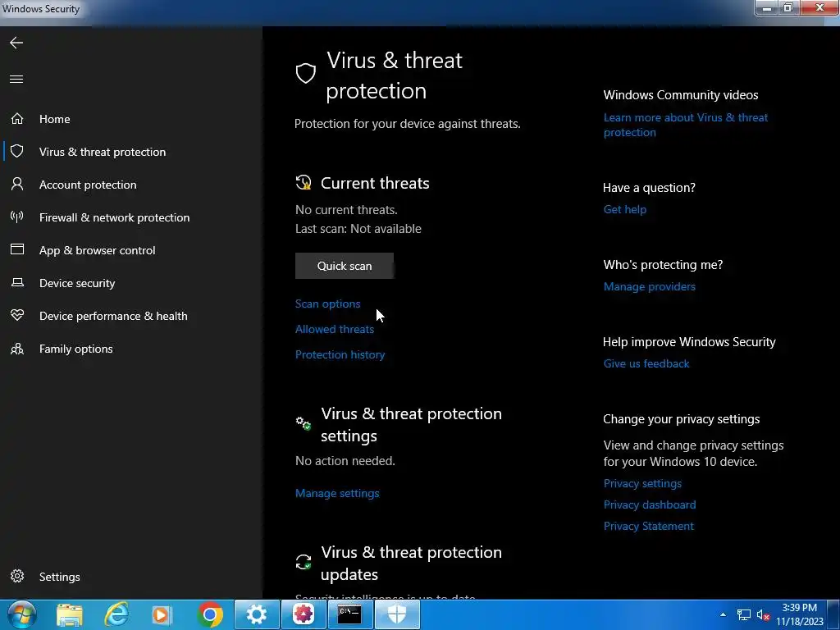This screenshot has width=840, height=630.
Task: Click the Firewall antenna icon in sidebar
Action: pos(17,217)
